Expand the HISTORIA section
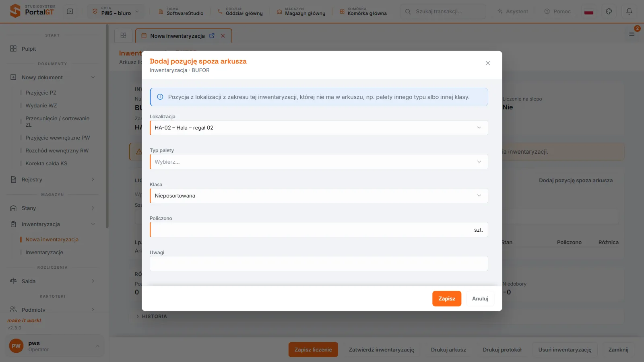 pos(151,317)
